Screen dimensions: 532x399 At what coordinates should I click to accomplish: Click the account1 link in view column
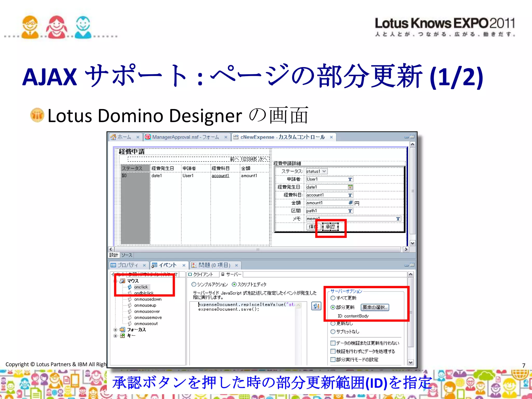(220, 176)
